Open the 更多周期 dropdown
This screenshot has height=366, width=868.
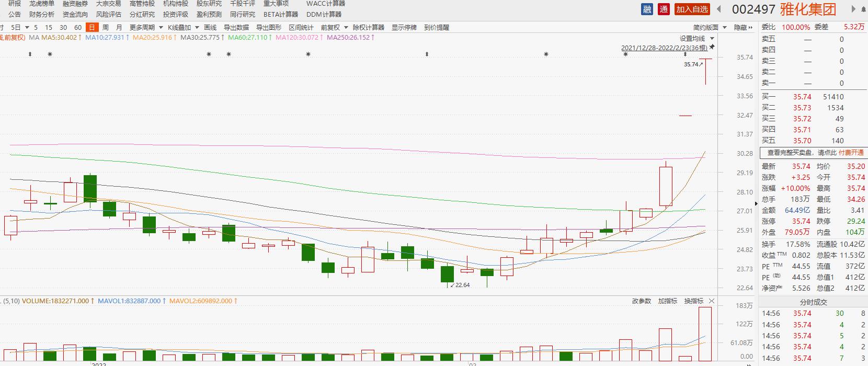[x=146, y=28]
